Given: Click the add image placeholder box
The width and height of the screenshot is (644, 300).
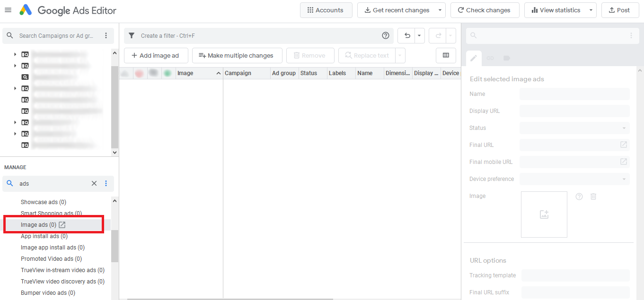Looking at the screenshot, I should point(544,214).
